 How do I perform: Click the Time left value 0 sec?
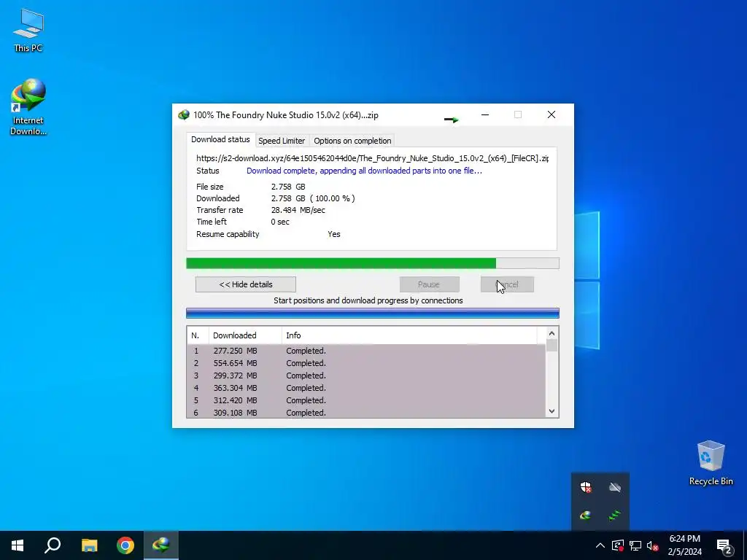(x=280, y=222)
